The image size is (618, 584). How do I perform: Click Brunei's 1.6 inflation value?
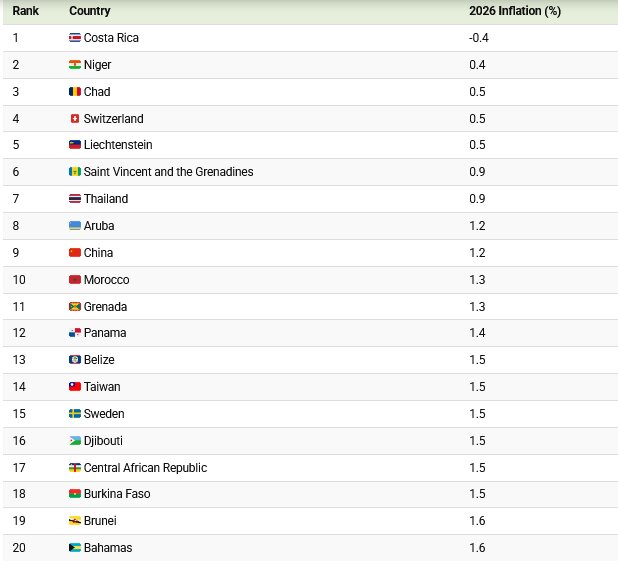click(x=477, y=521)
